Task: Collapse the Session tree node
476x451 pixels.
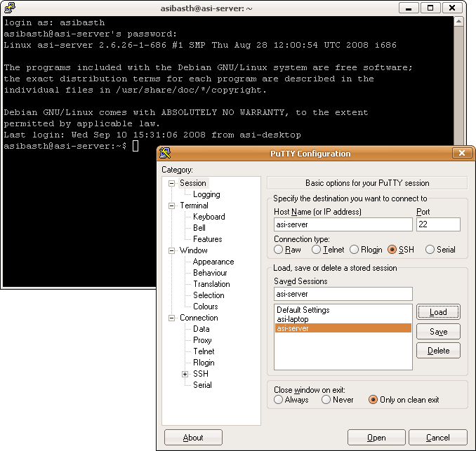Action: click(x=172, y=183)
